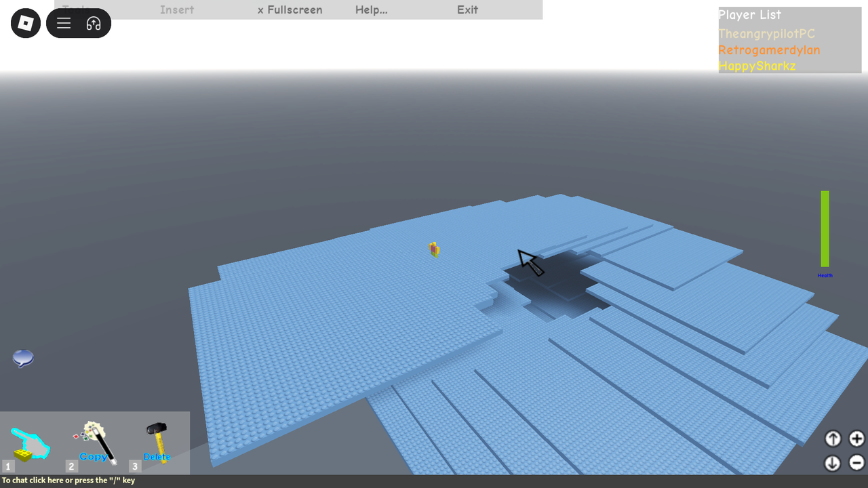This screenshot has width=868, height=488.
Task: Select player Retrogamerdylan
Action: 769,50
